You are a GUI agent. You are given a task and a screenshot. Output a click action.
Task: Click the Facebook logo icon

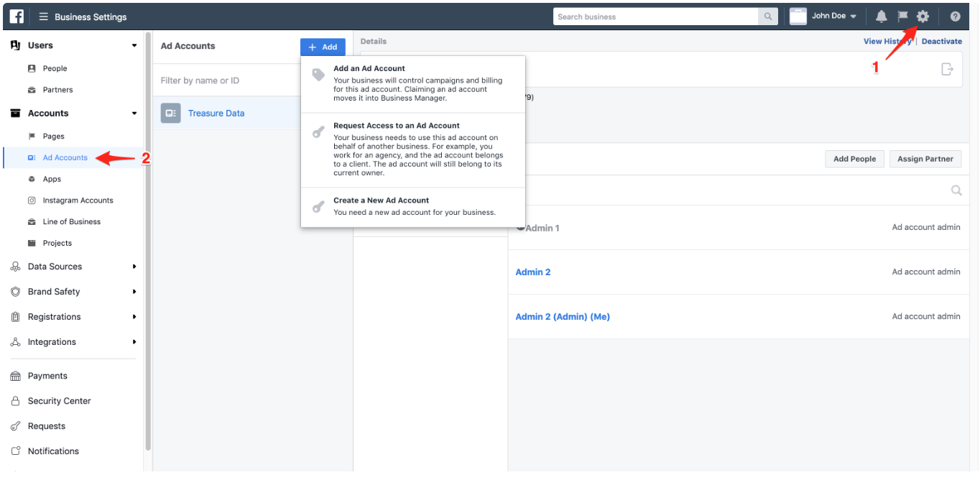point(17,17)
